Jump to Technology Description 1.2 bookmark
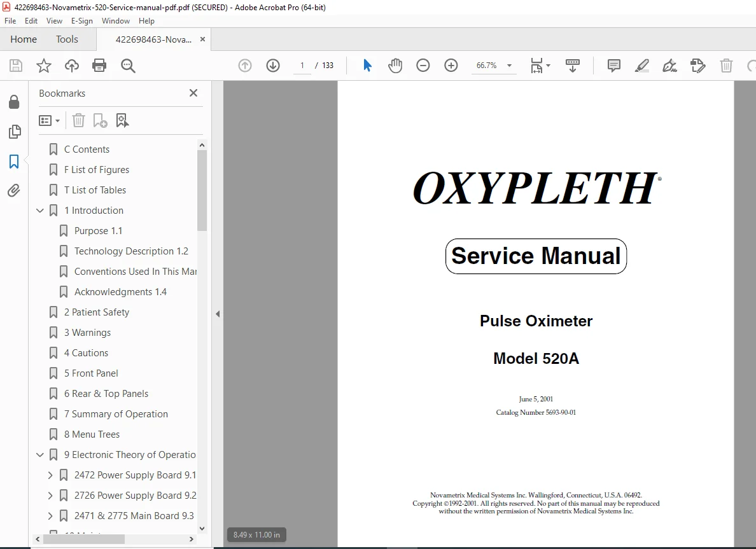The image size is (756, 549). coord(131,251)
